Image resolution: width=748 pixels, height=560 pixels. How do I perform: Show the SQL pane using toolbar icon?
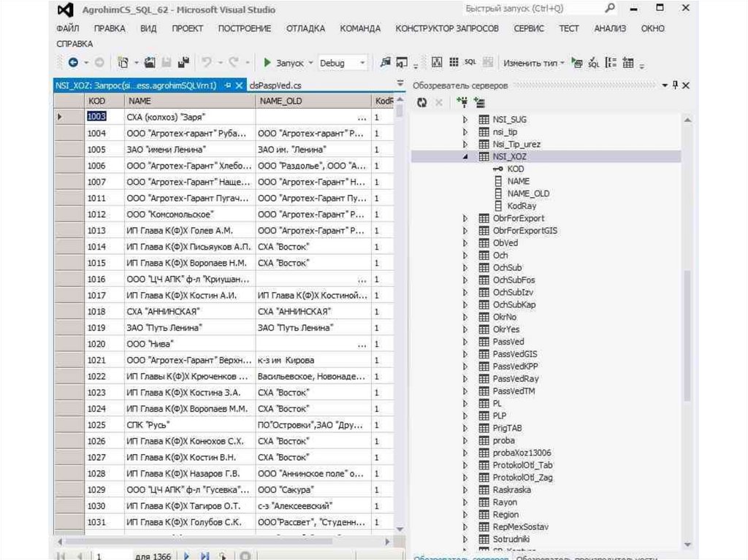point(470,63)
